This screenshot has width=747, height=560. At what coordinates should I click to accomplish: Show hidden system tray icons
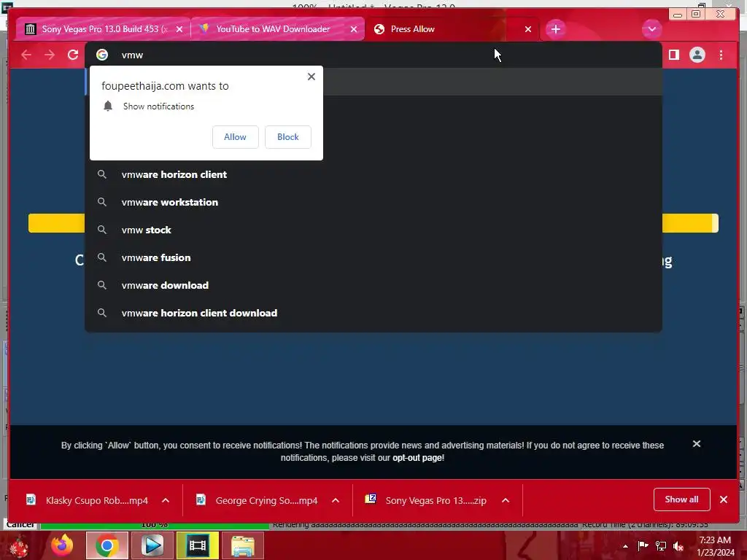coord(625,546)
